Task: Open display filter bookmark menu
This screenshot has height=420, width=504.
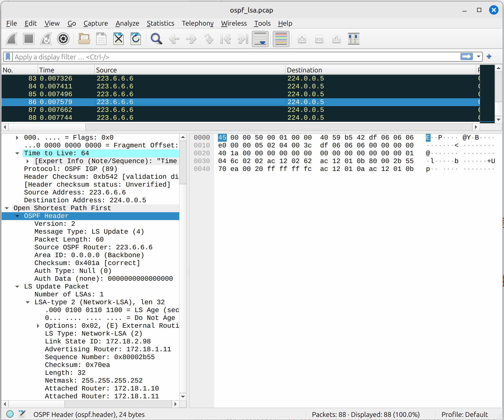Action: 8,57
